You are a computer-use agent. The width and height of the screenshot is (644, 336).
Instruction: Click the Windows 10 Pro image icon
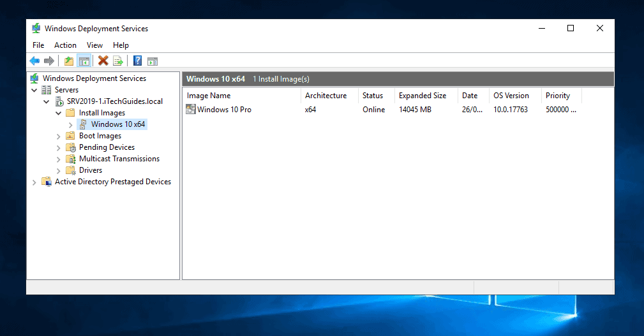(191, 109)
